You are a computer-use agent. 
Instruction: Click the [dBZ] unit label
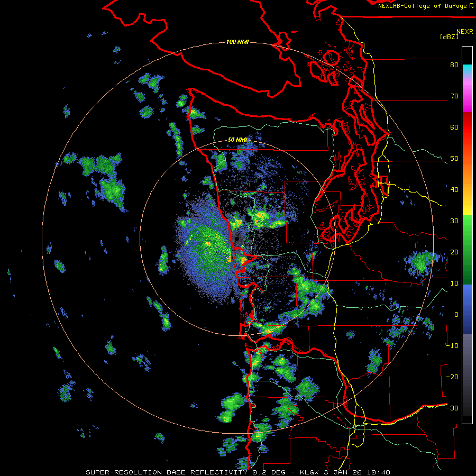point(449,36)
